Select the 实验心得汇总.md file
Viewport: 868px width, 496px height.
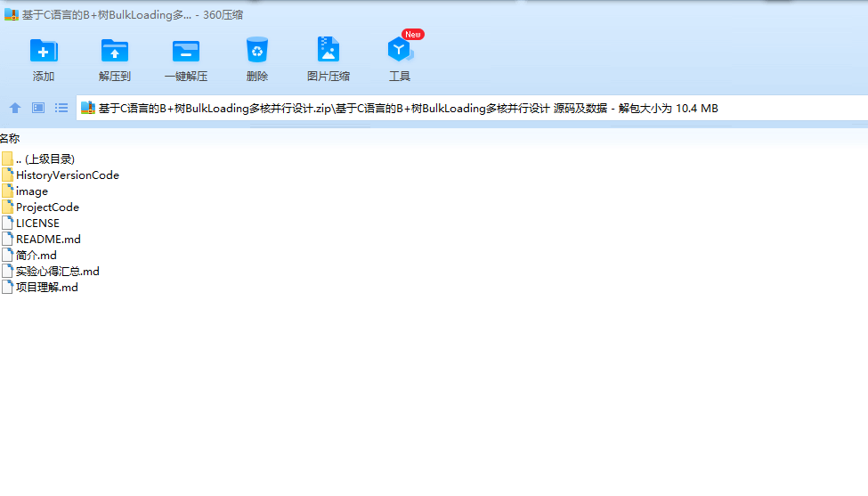coord(51,272)
